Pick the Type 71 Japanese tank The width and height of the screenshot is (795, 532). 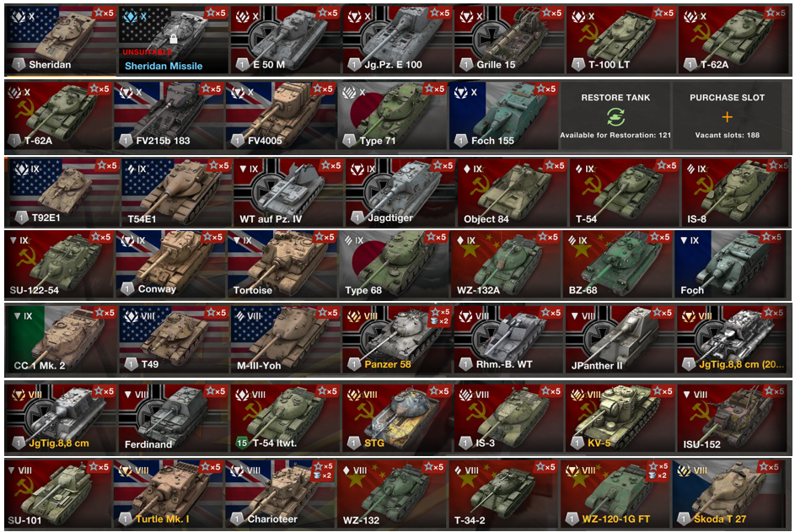pyautogui.click(x=392, y=116)
